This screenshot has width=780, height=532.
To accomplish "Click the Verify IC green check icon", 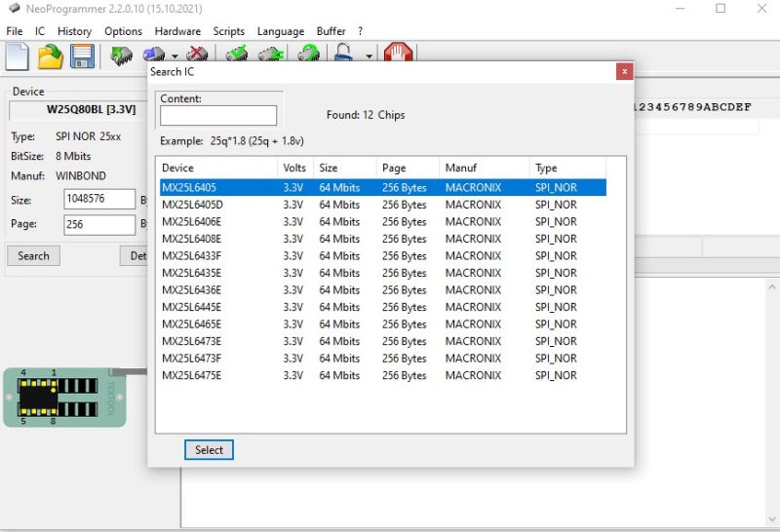I will click(236, 54).
